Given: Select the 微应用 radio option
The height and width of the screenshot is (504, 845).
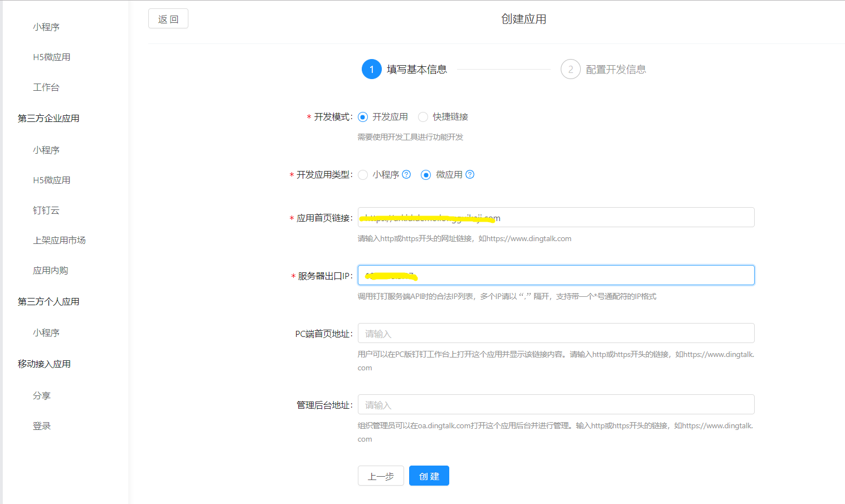Looking at the screenshot, I should point(426,174).
